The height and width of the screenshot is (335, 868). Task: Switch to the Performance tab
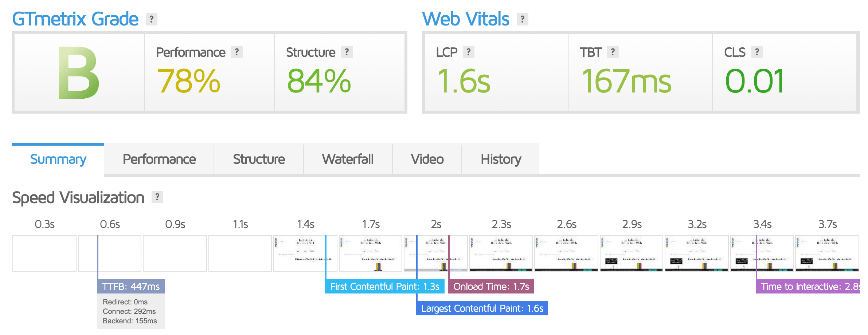point(159,159)
